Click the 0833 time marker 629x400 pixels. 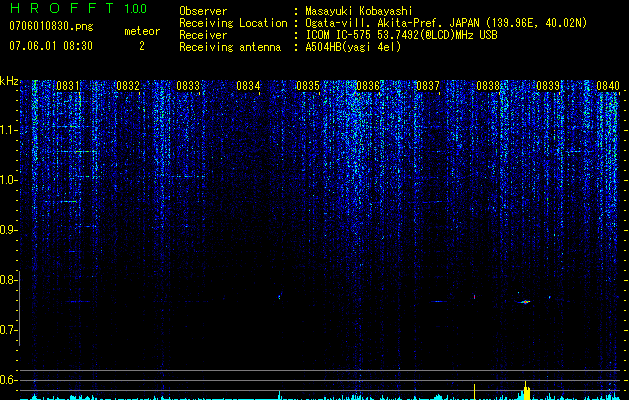click(188, 85)
